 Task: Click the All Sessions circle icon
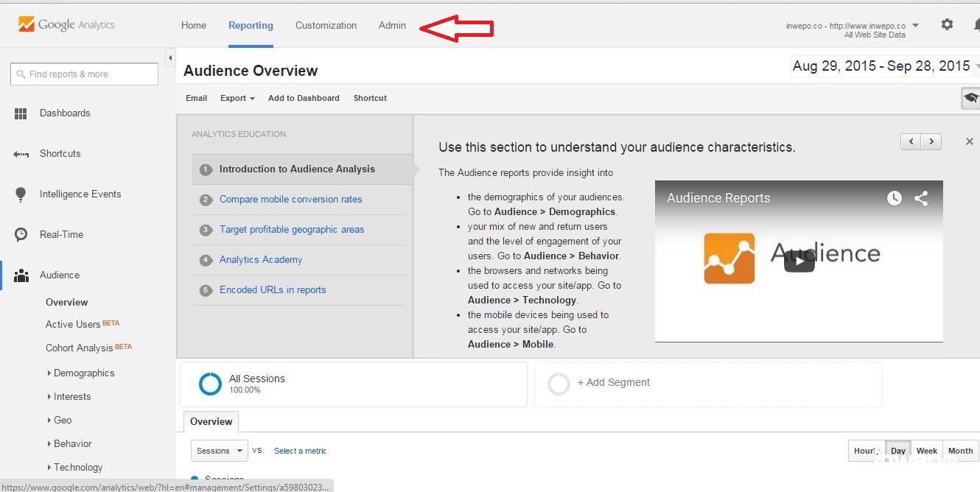coord(210,384)
